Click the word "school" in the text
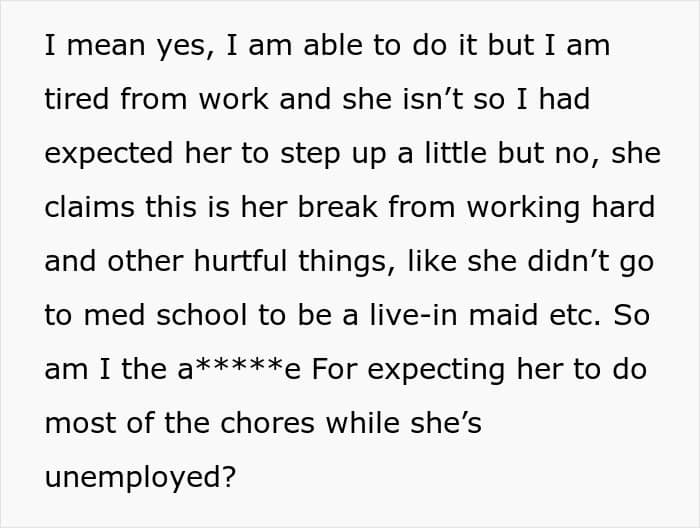700x528 pixels. (202, 315)
